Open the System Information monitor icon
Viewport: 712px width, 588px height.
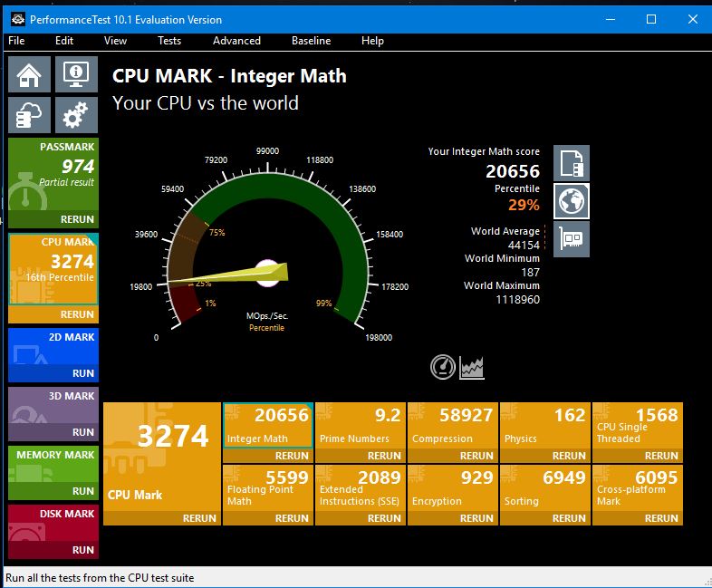pyautogui.click(x=76, y=74)
